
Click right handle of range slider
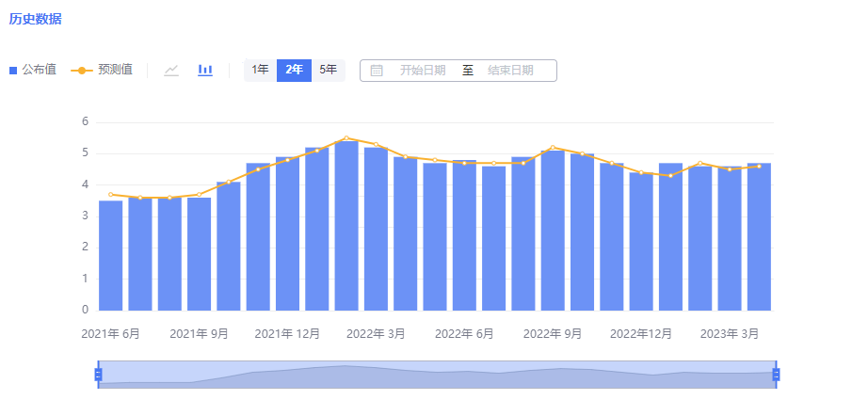tap(776, 375)
